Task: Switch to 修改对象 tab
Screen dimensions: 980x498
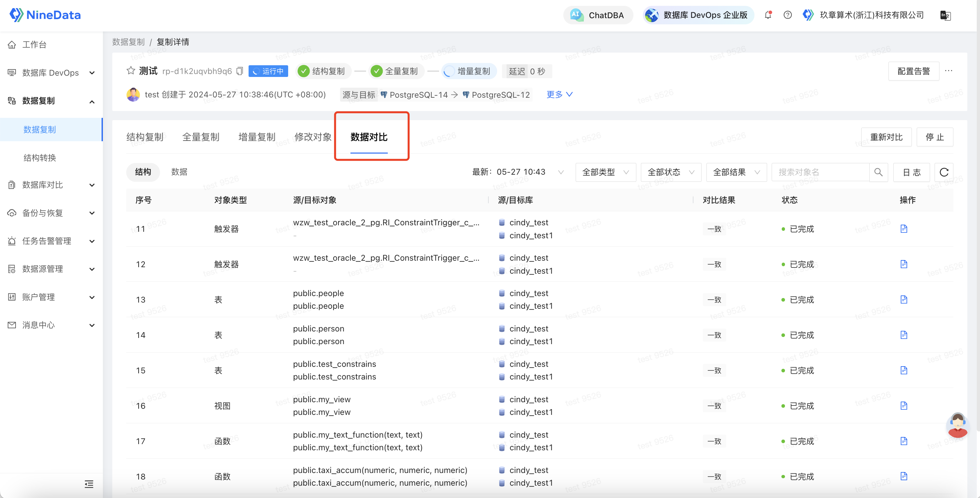Action: pos(313,137)
